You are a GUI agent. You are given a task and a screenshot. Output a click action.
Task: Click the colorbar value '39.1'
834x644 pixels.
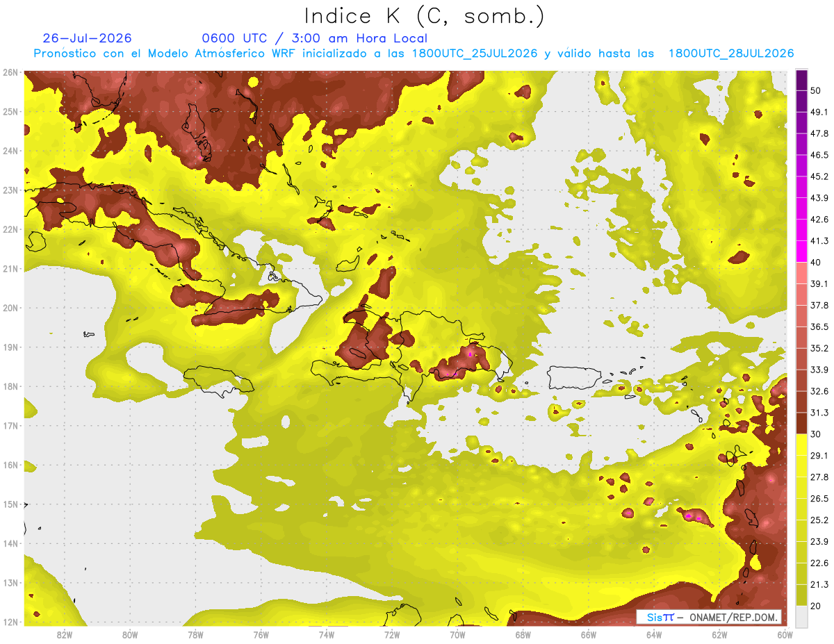tap(819, 283)
